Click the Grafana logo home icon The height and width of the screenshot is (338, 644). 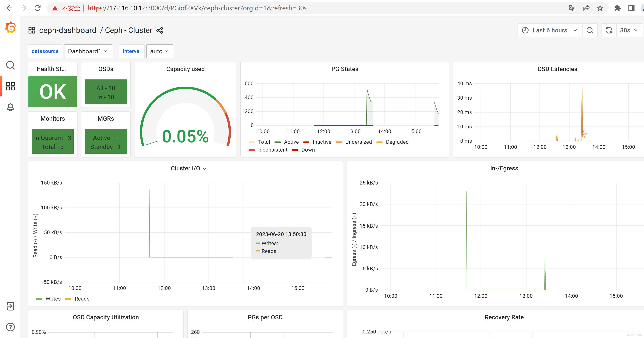coord(10,27)
